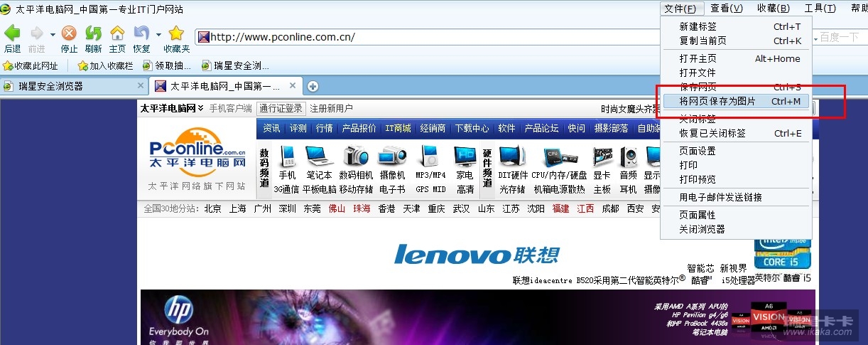The width and height of the screenshot is (868, 345).
Task: Click the Lenovo 联想 banner ad
Action: coord(477,253)
